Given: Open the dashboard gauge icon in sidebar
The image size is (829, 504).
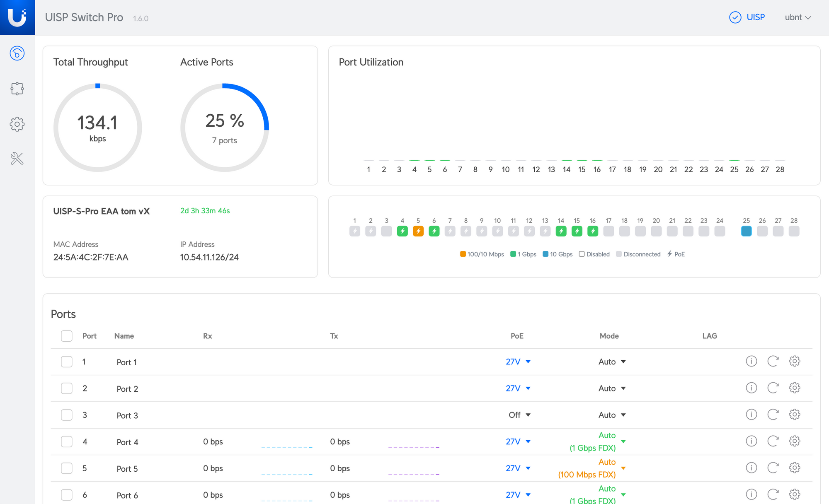Looking at the screenshot, I should click(17, 53).
